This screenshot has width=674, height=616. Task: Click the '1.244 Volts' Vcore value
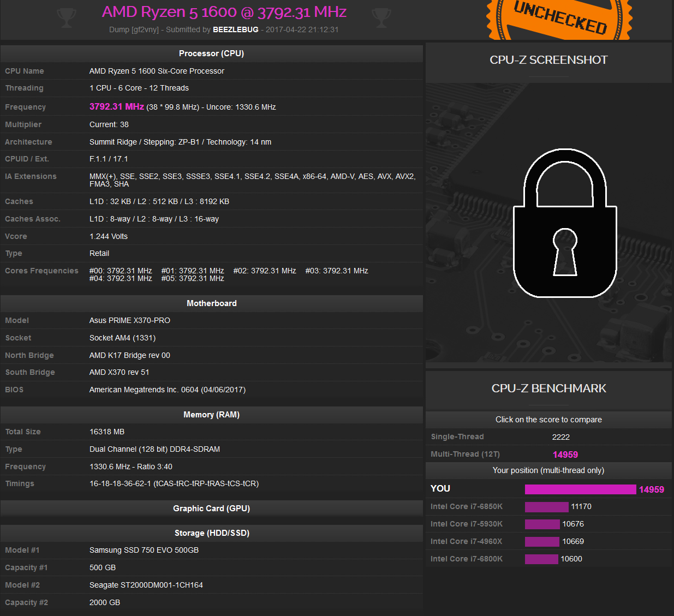coord(109,236)
